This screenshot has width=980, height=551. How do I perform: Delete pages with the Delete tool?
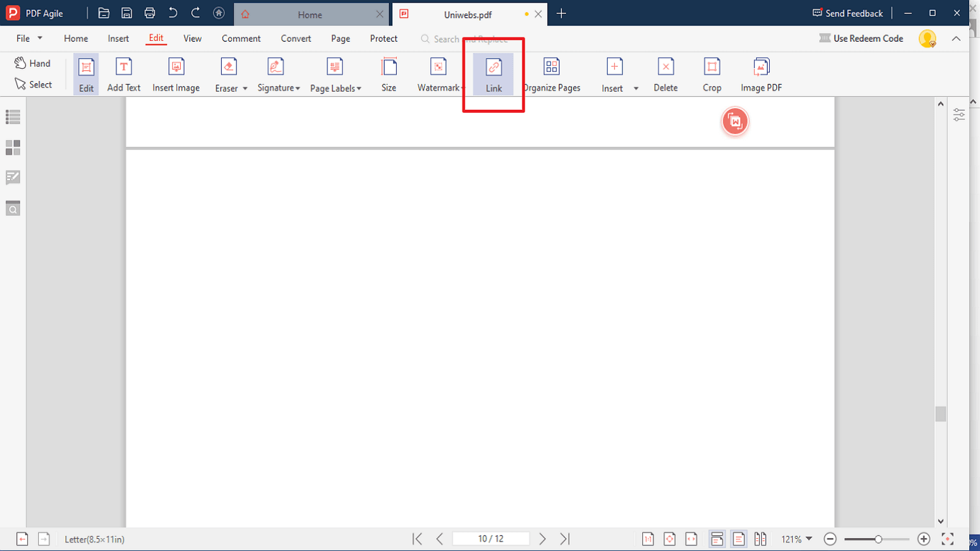coord(666,74)
